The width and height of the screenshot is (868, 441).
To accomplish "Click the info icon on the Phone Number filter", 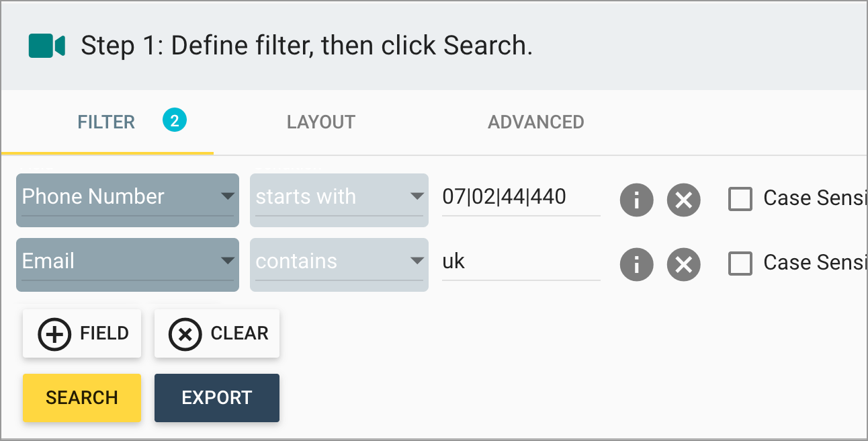I will tap(636, 200).
